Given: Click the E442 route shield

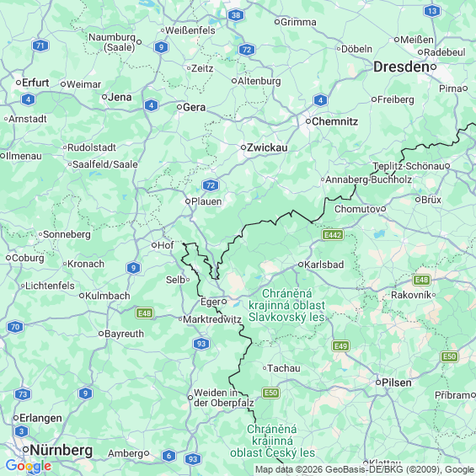Looking at the screenshot, I should [333, 235].
